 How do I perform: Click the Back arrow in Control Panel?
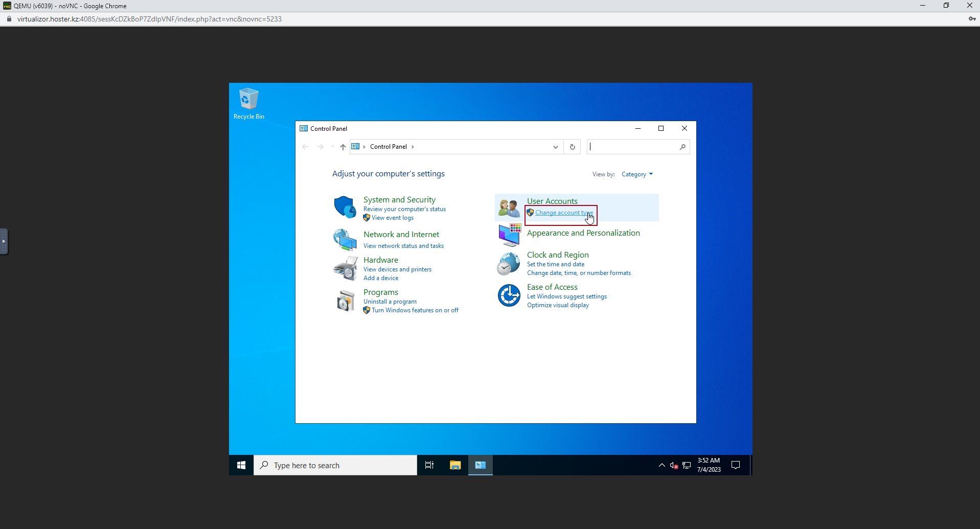[x=305, y=147]
